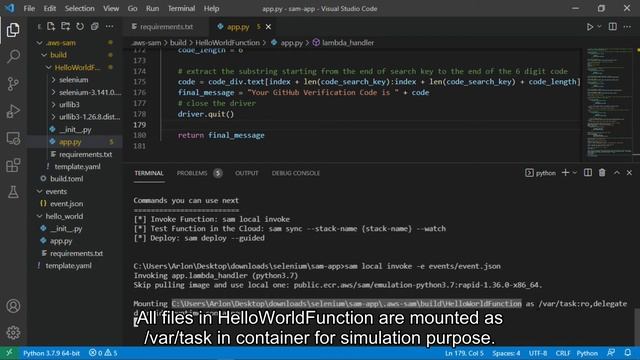Change the UTF-8 encoding setting

click(x=538, y=353)
